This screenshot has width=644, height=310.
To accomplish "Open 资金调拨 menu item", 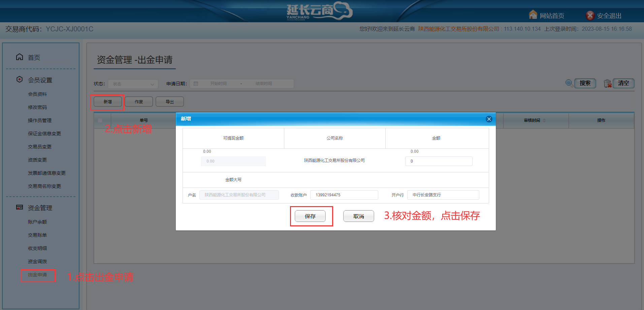I will pyautogui.click(x=37, y=261).
